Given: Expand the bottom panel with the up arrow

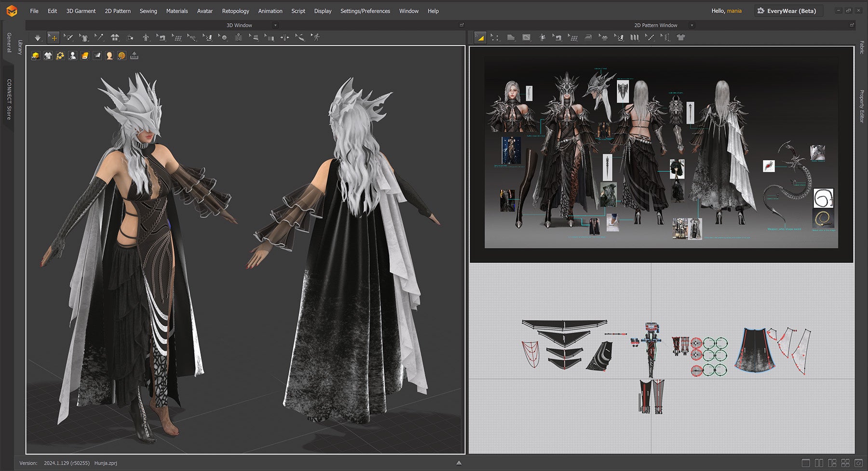Looking at the screenshot, I should 459,463.
